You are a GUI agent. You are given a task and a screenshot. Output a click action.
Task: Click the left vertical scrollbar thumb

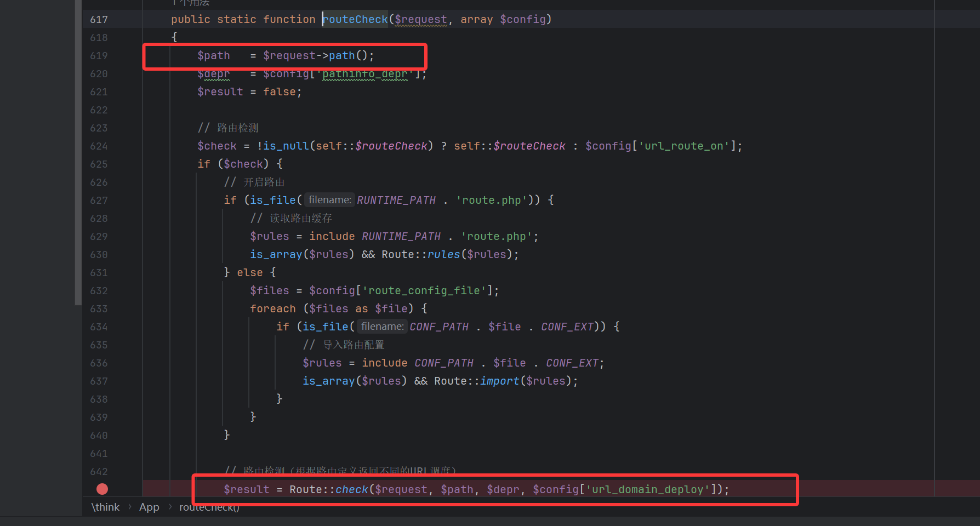(78, 153)
